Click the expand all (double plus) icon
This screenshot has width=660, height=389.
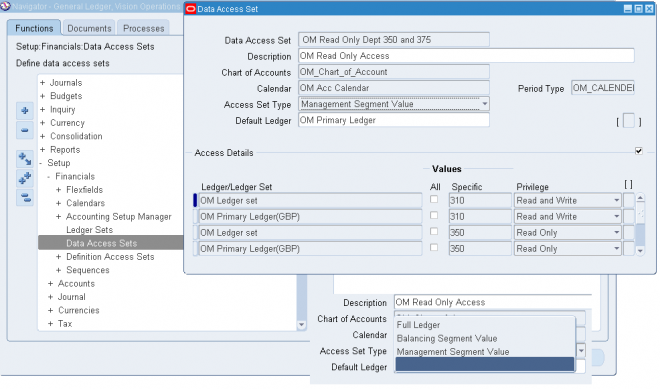point(24,178)
